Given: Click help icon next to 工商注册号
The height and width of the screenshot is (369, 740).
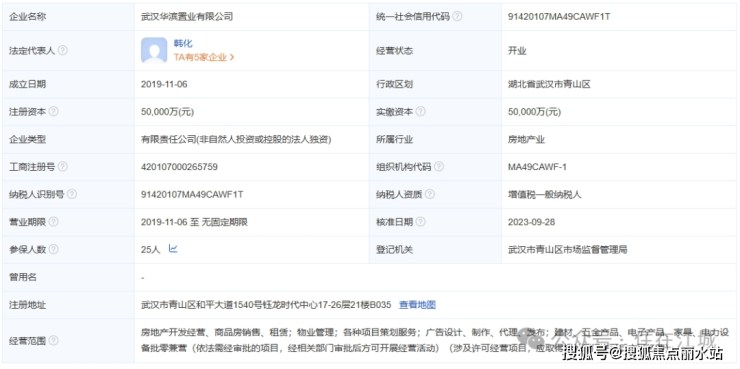Looking at the screenshot, I should pyautogui.click(x=63, y=167).
